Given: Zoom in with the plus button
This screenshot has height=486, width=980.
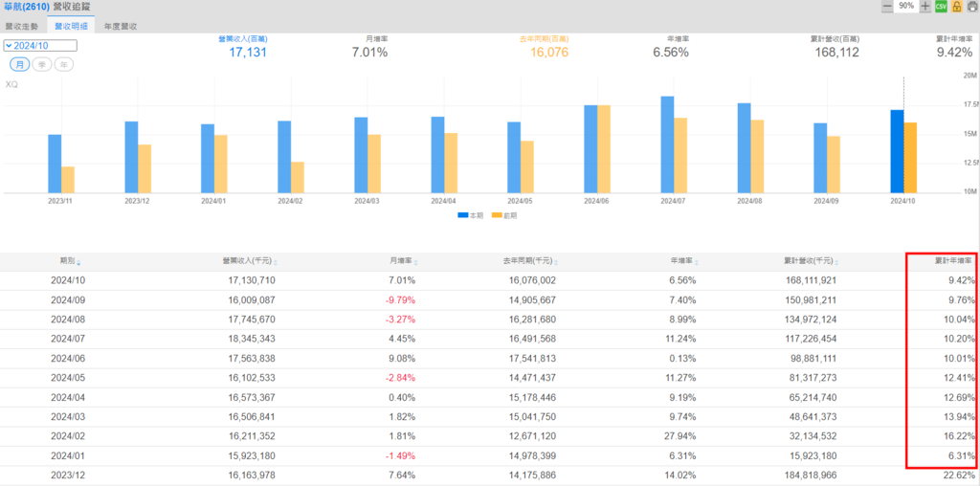Looking at the screenshot, I should point(924,6).
